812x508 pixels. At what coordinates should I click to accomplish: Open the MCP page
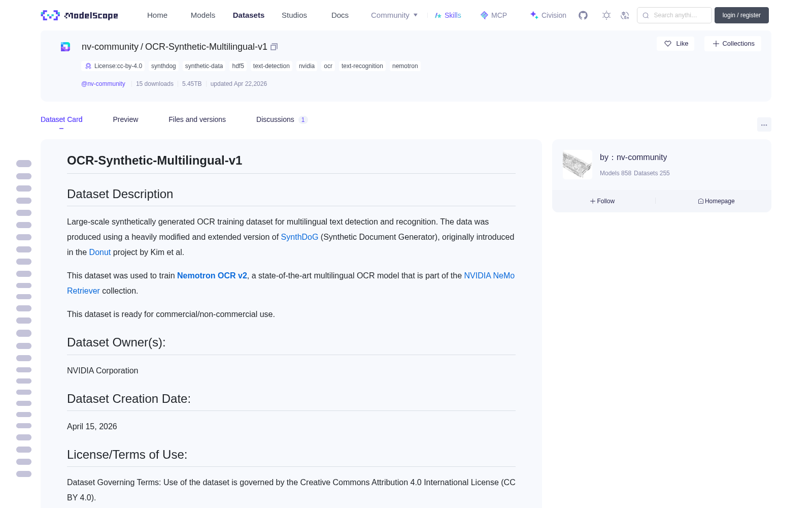(493, 15)
